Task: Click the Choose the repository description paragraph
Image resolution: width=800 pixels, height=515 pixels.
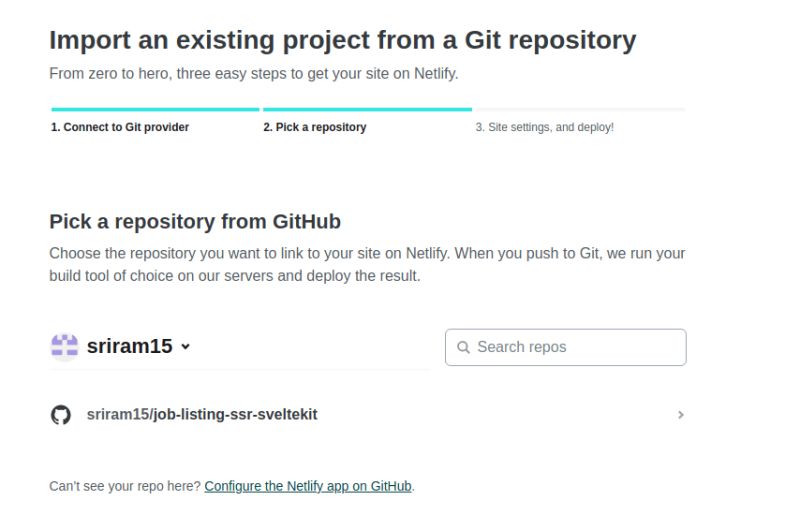Action: click(367, 264)
